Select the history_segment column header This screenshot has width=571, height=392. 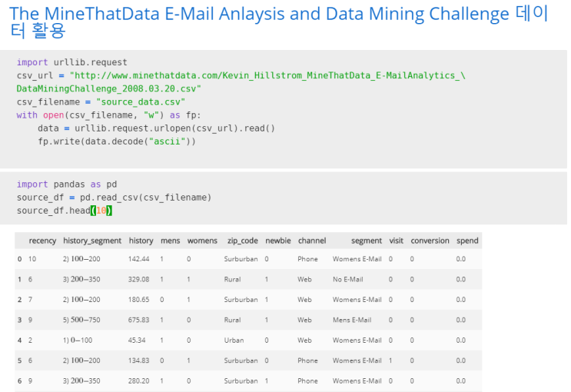(92, 241)
